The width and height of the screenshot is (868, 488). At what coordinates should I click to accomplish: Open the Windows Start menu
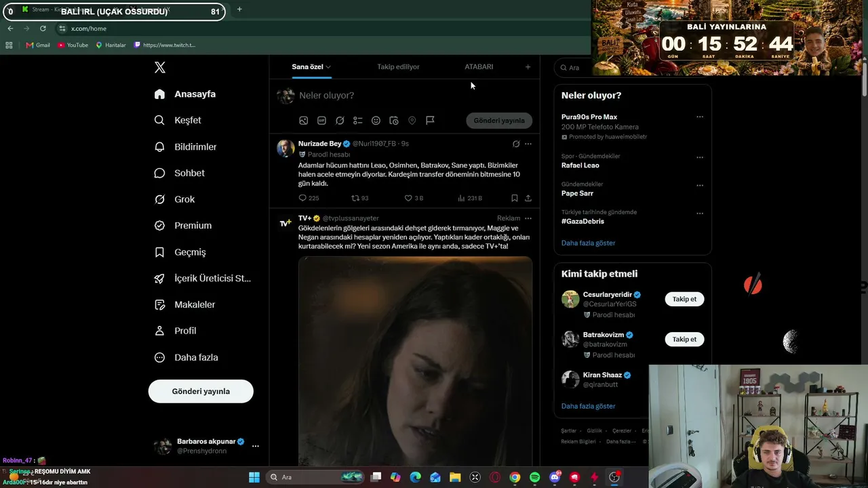[254, 477]
